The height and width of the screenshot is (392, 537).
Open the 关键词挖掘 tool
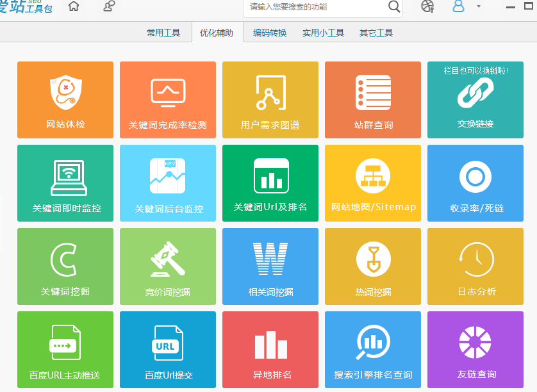click(65, 266)
